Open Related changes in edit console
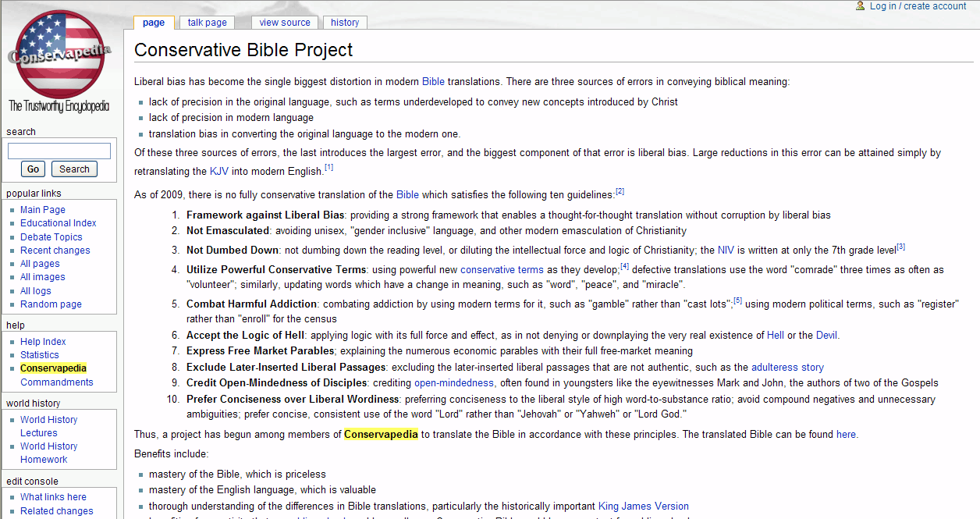 tap(57, 511)
